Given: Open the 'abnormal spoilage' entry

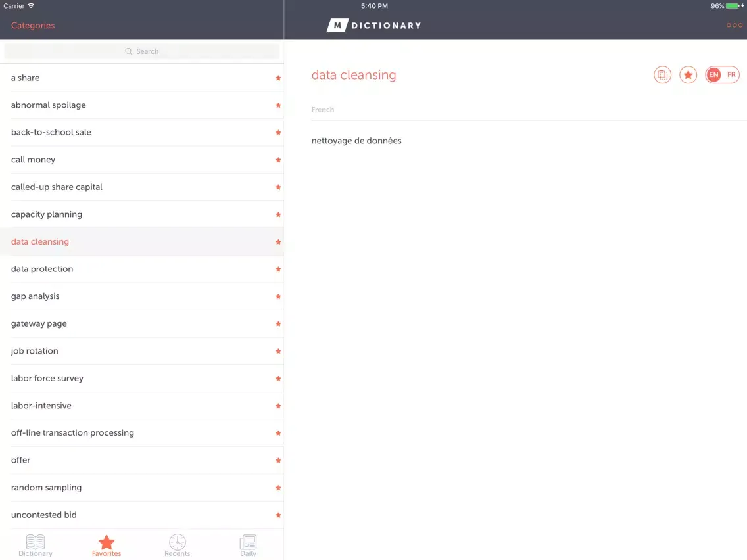Looking at the screenshot, I should [142, 105].
